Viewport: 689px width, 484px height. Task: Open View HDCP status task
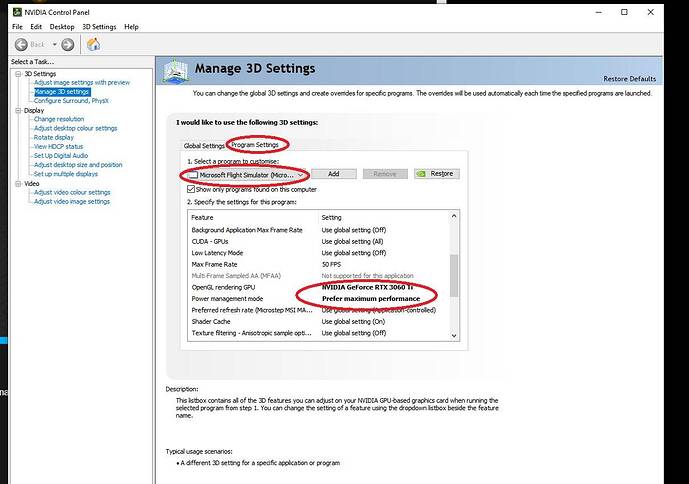[58, 146]
